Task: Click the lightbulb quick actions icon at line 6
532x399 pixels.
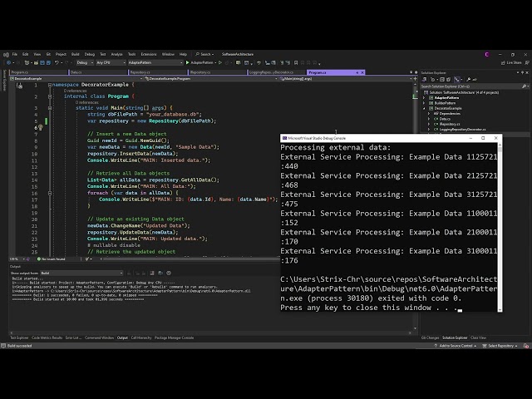Action: (x=41, y=127)
